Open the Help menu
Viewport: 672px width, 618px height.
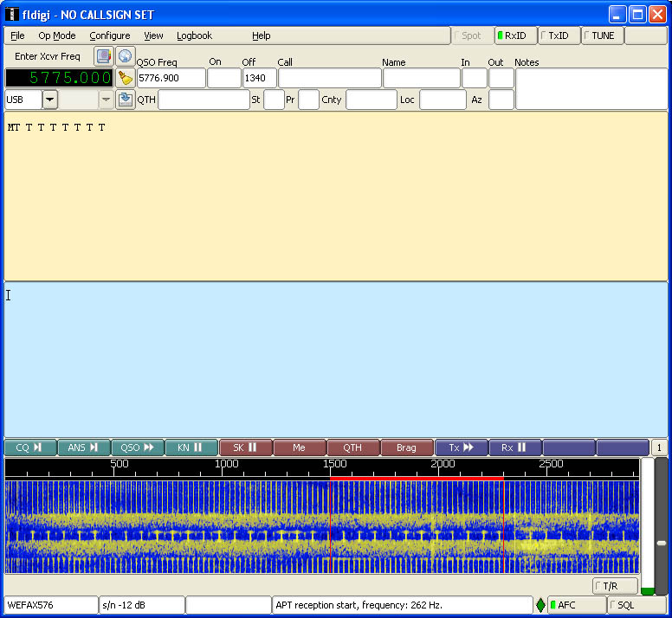tap(261, 35)
